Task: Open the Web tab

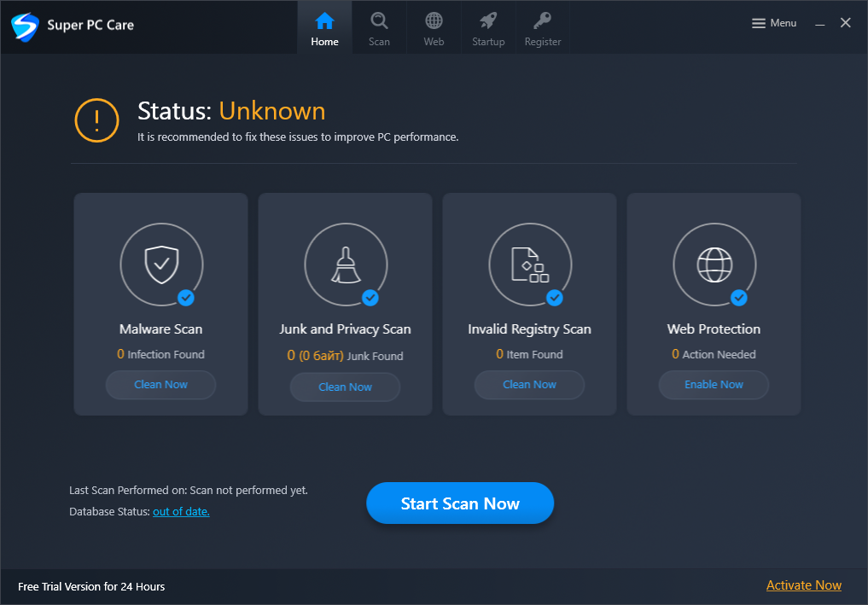Action: (x=434, y=28)
